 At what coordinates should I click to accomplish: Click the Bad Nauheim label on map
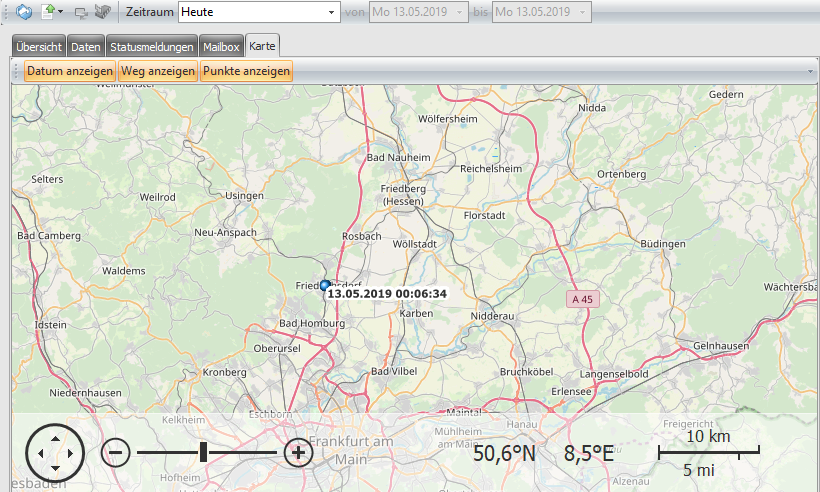pos(398,157)
